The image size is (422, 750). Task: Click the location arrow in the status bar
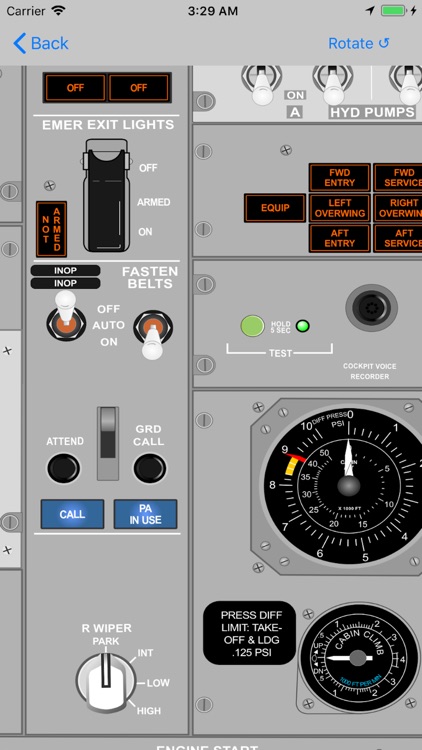tap(372, 11)
